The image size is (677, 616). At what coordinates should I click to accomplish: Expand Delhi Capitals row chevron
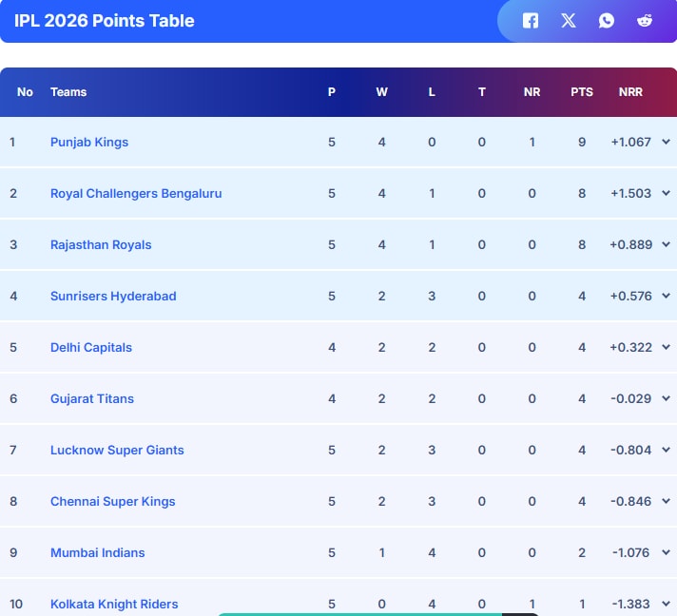click(666, 348)
